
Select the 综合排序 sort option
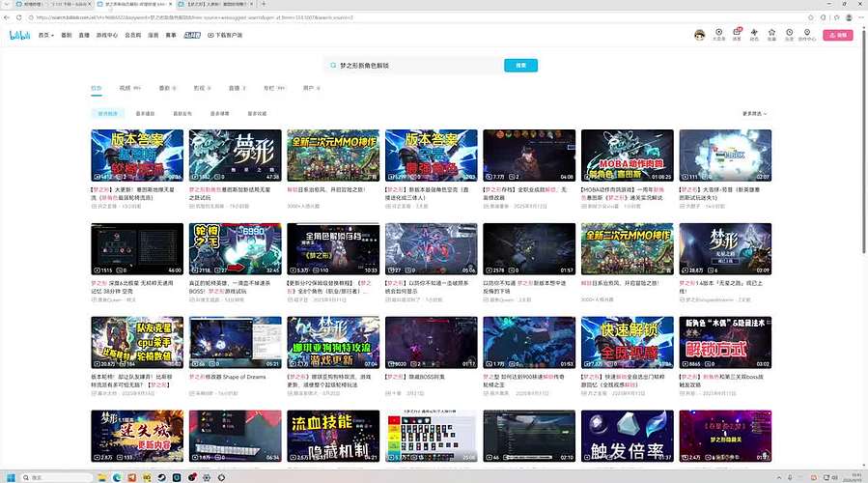pyautogui.click(x=108, y=114)
